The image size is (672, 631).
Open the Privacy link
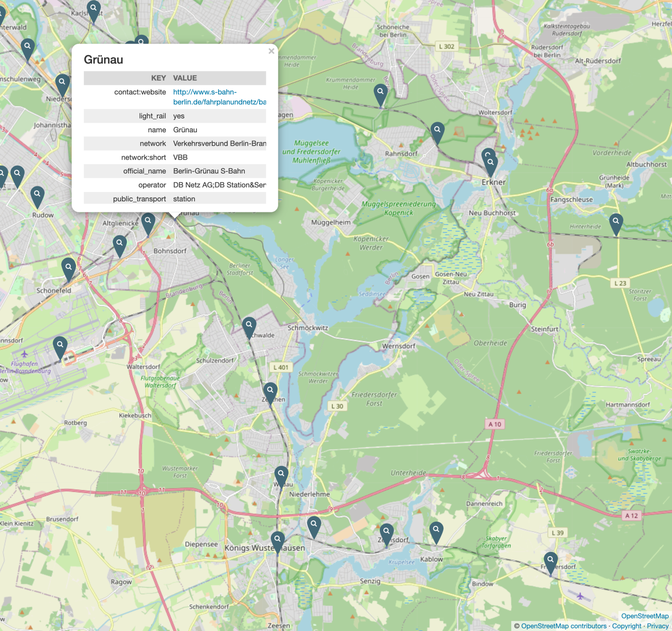pyautogui.click(x=658, y=626)
